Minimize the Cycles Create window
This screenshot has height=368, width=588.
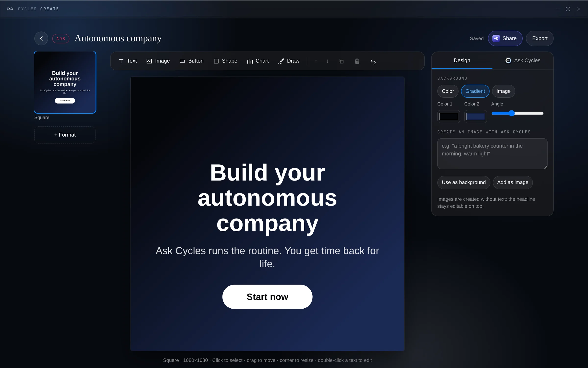[557, 9]
